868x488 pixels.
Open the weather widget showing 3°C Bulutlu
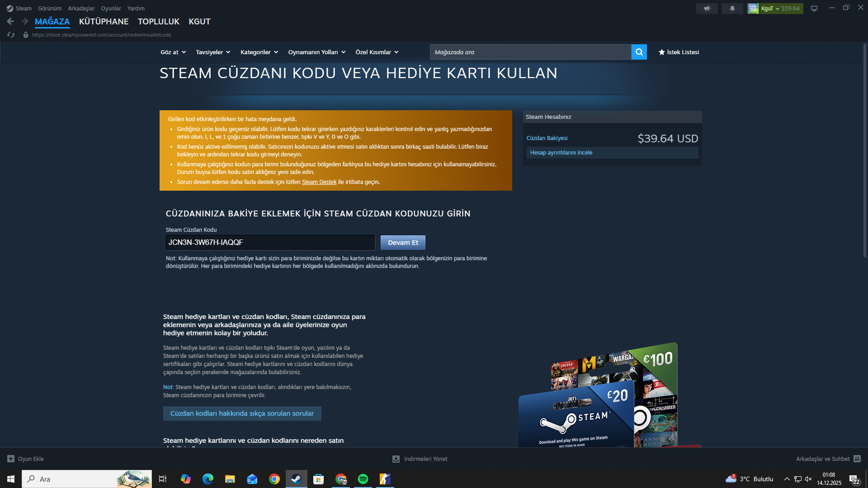point(749,479)
